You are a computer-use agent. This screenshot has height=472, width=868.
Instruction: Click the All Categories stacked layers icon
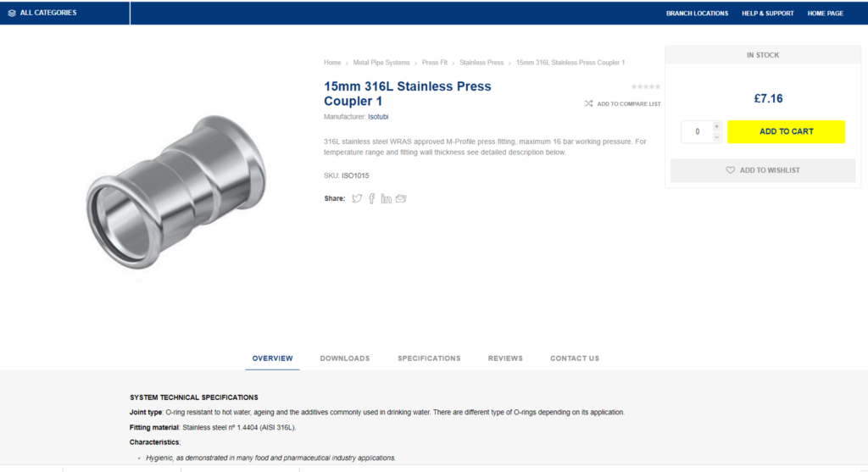12,13
